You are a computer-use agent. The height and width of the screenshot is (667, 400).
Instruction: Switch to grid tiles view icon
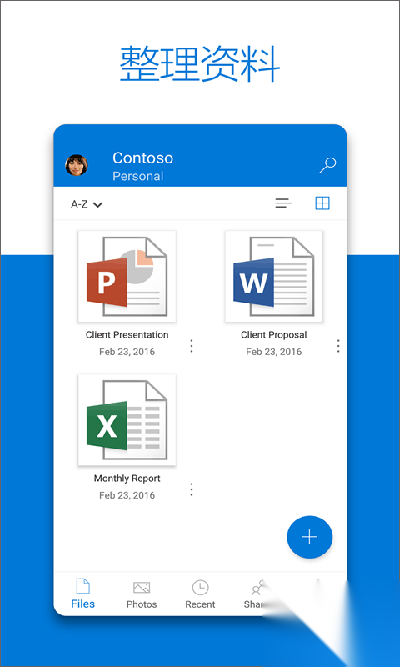[323, 203]
